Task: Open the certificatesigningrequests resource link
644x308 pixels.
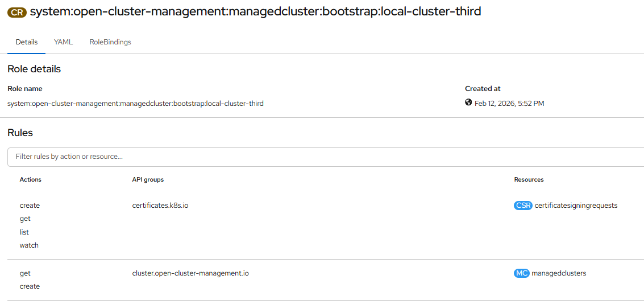Action: 576,206
